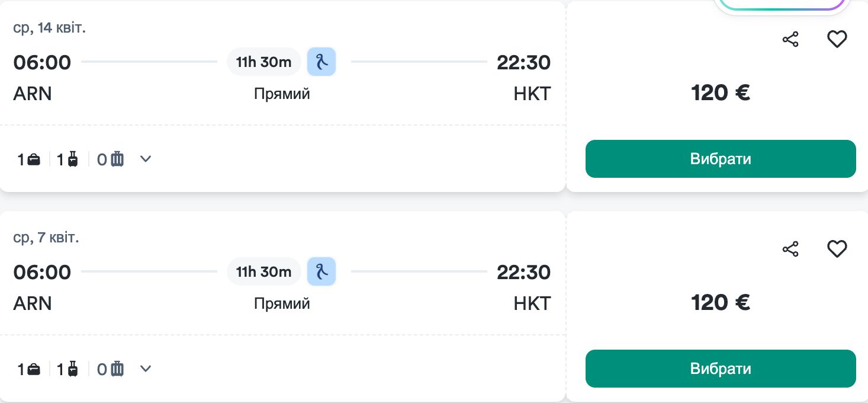868x403 pixels.
Task: Expand baggage details for 14 квіт. flight
Action: (146, 159)
